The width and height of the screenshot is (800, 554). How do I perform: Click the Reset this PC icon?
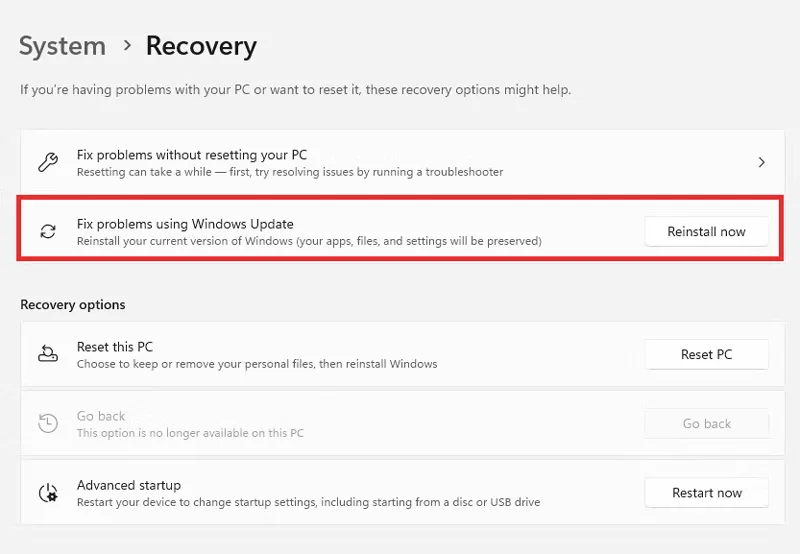point(48,353)
